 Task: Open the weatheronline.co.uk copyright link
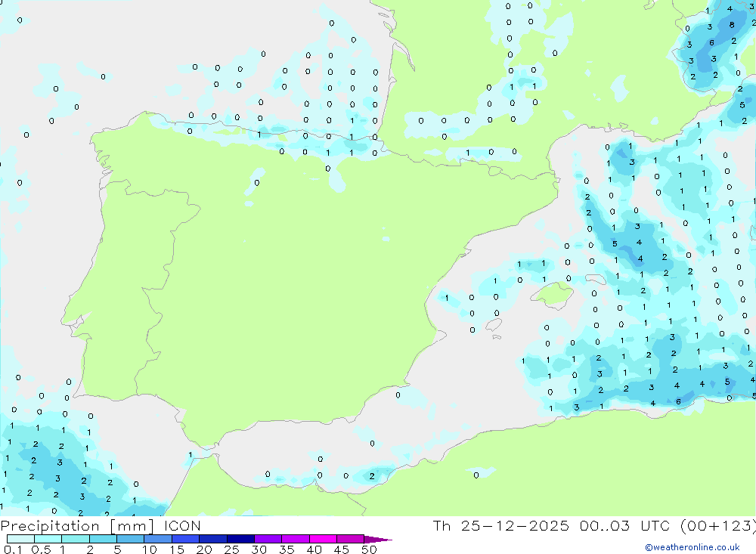click(x=692, y=547)
